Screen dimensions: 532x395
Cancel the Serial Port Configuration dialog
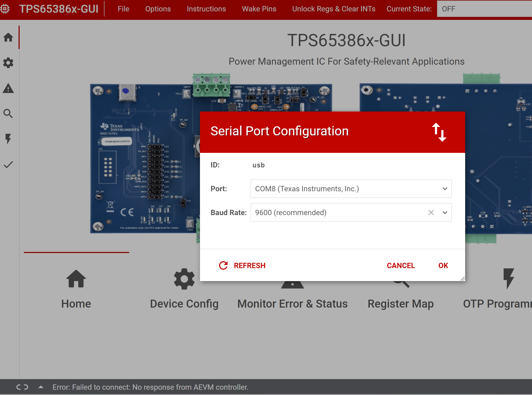click(401, 265)
